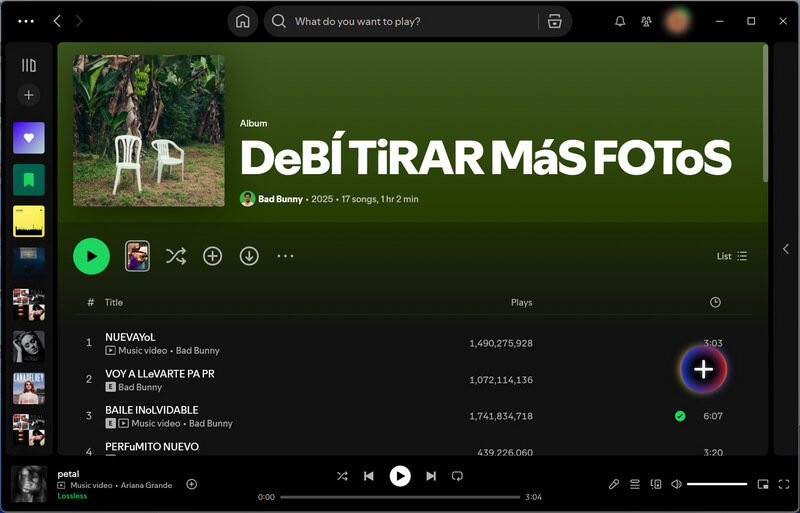The image size is (800, 513).
Task: Open the Home page
Action: point(243,21)
